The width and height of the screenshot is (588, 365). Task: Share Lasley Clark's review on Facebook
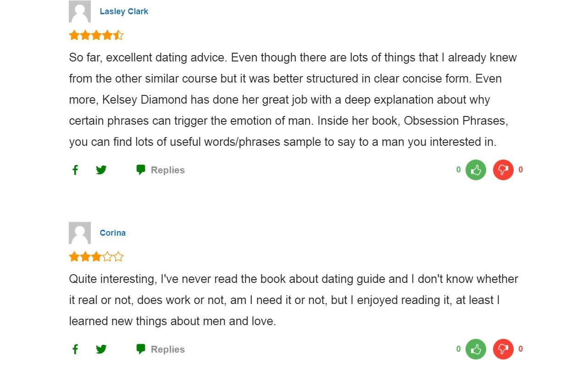[75, 170]
